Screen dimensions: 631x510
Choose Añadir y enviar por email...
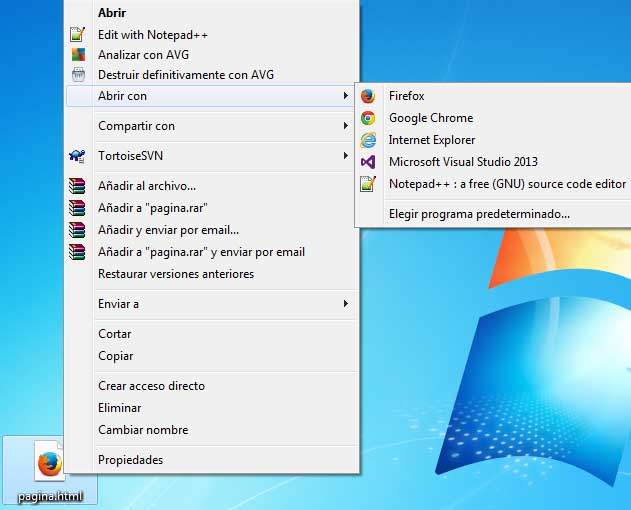(x=212, y=230)
